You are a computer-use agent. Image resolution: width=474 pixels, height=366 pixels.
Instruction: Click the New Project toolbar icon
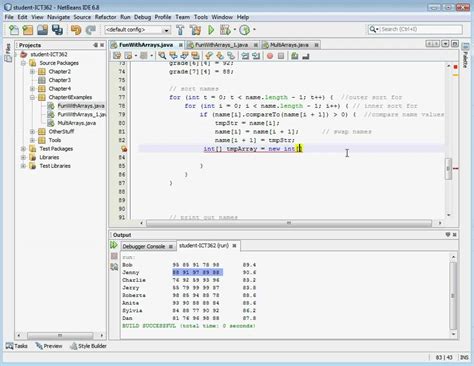28,30
